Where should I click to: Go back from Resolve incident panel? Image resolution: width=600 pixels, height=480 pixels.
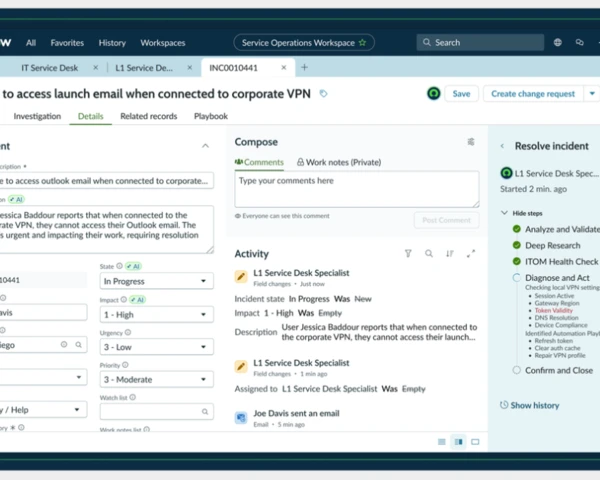click(x=502, y=146)
